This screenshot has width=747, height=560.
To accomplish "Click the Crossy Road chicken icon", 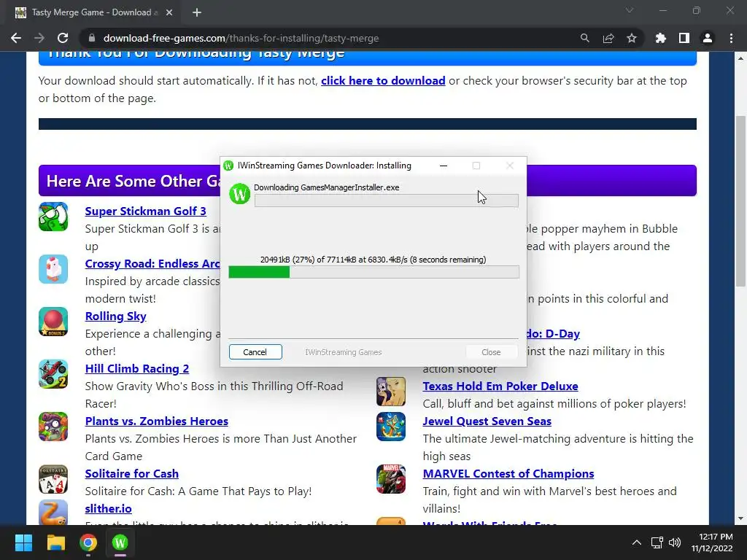I will (53, 269).
